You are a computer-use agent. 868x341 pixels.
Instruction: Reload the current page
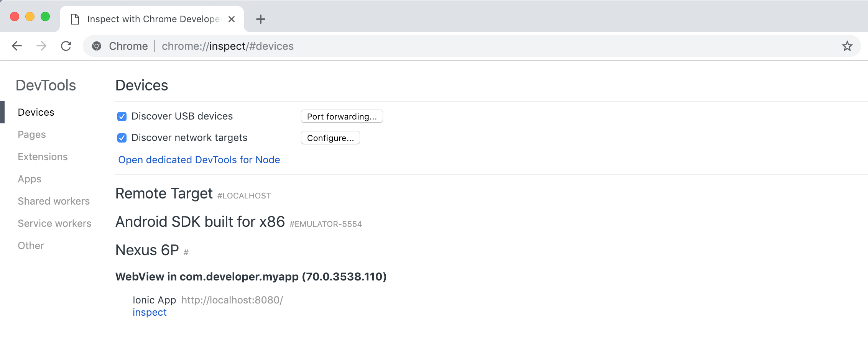click(66, 46)
